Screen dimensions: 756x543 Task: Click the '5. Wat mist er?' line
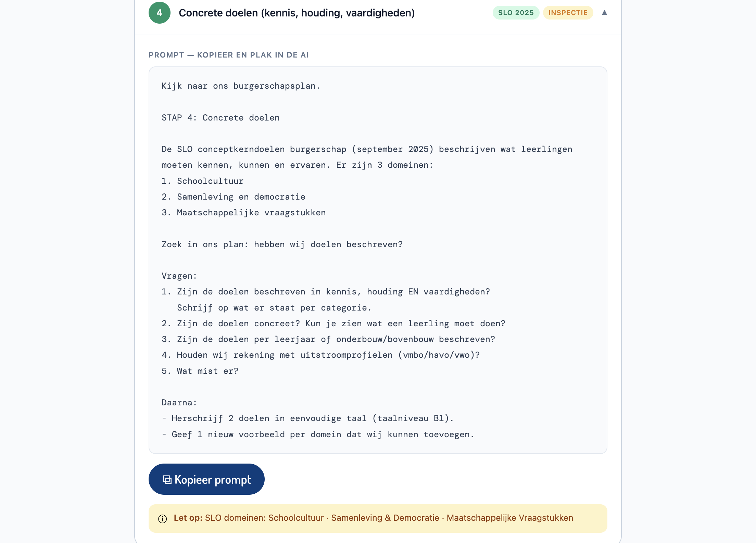click(x=200, y=371)
